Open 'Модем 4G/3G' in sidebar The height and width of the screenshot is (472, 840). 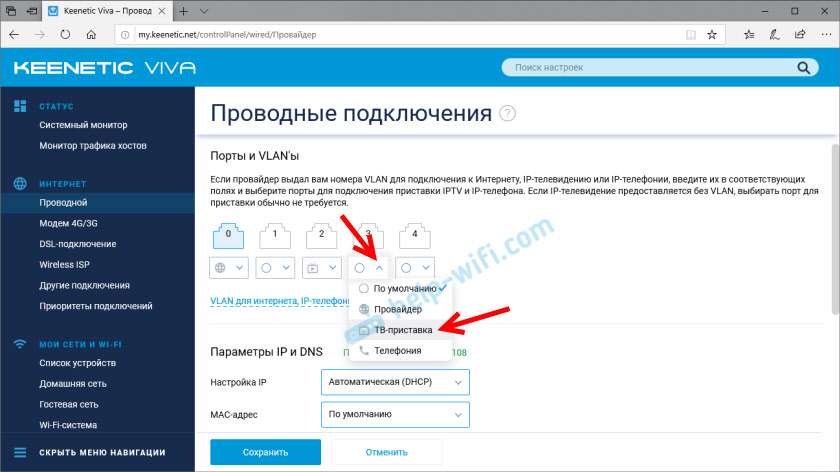click(68, 223)
